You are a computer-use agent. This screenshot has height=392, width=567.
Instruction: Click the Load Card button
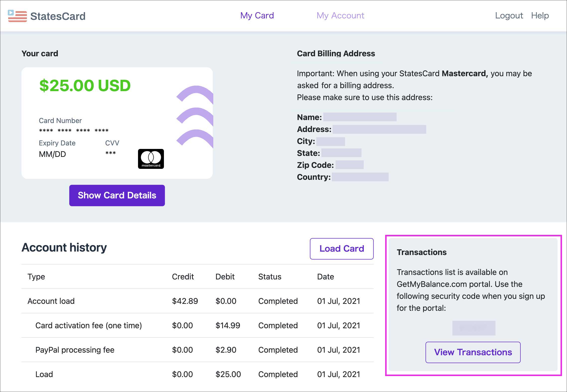click(341, 249)
